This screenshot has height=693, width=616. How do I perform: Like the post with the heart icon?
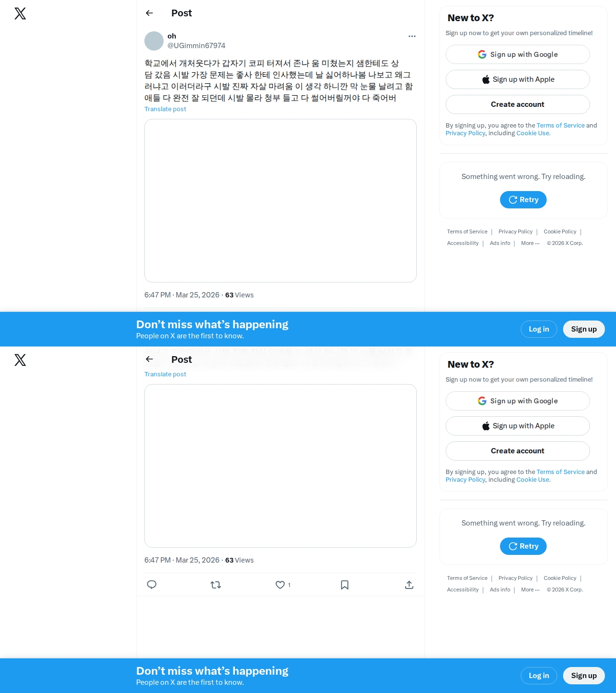pyautogui.click(x=280, y=585)
